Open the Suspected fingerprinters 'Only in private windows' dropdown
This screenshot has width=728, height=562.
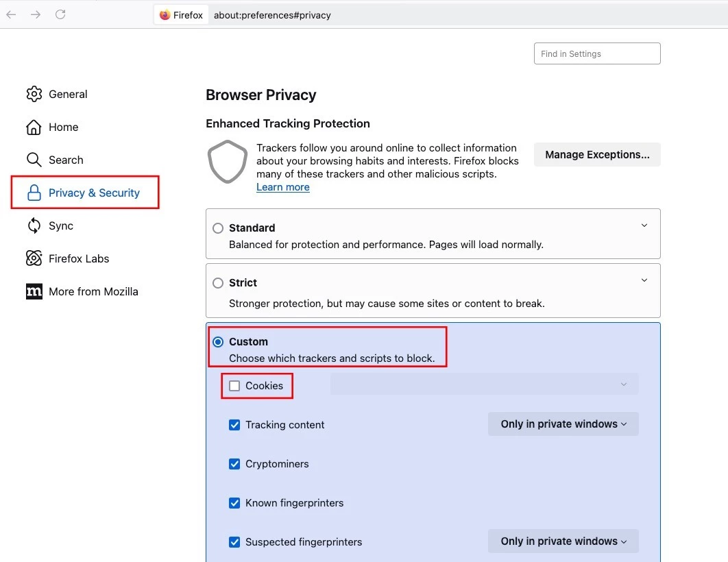pos(563,541)
